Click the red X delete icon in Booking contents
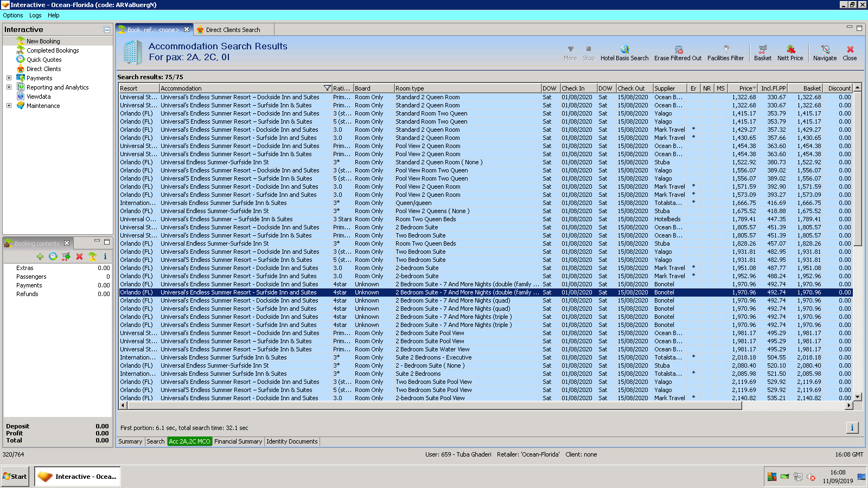Screen dimensions: 868x488 79,256
